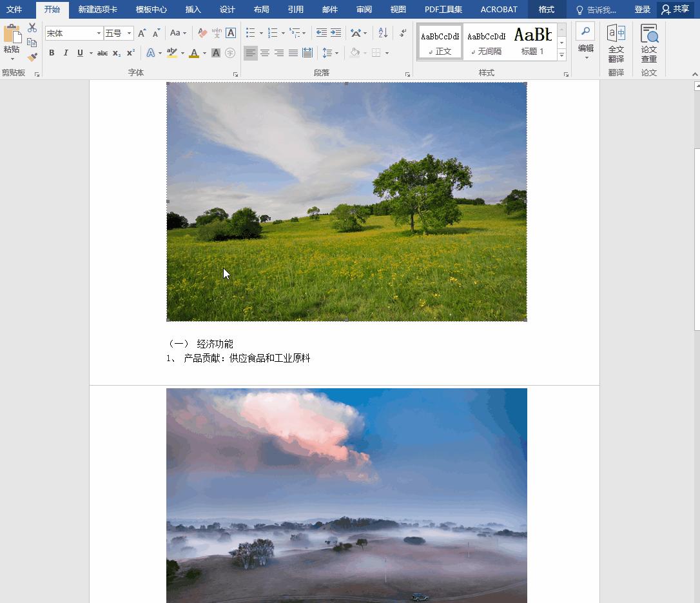Select 正文 style
Image resolution: width=700 pixels, height=603 pixels.
tap(440, 43)
